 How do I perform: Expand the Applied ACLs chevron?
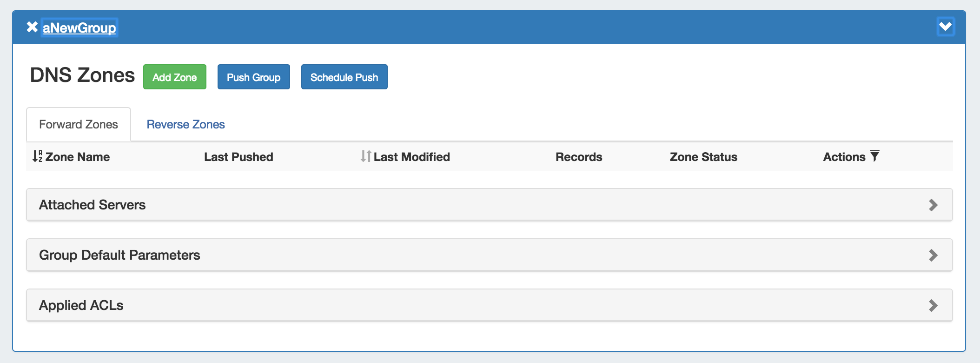[933, 305]
